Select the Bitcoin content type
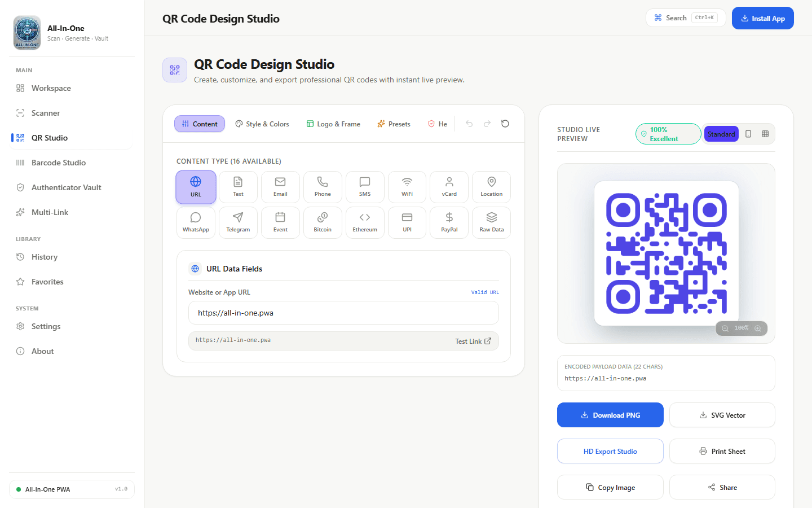The image size is (812, 508). pos(323,222)
